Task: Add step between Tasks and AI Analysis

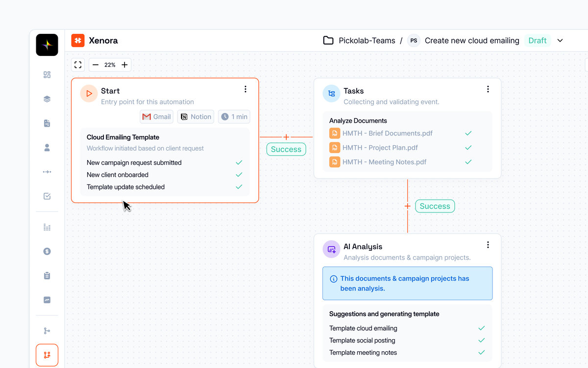Action: tap(408, 206)
